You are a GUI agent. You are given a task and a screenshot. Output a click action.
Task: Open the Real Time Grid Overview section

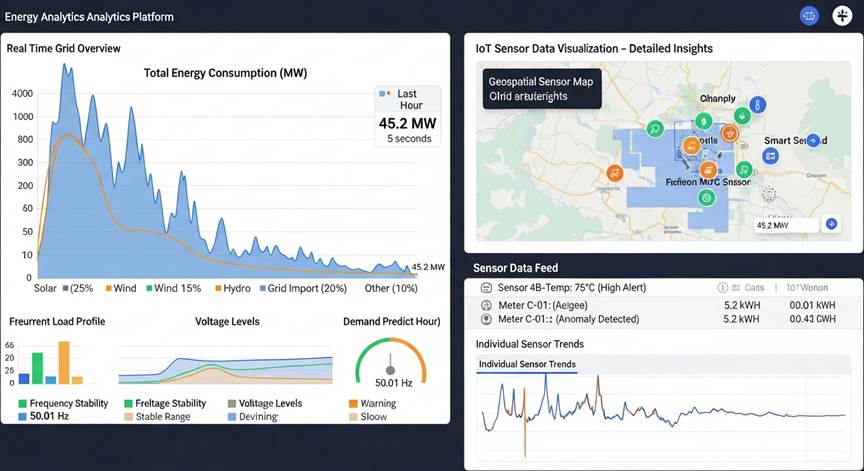coord(64,48)
